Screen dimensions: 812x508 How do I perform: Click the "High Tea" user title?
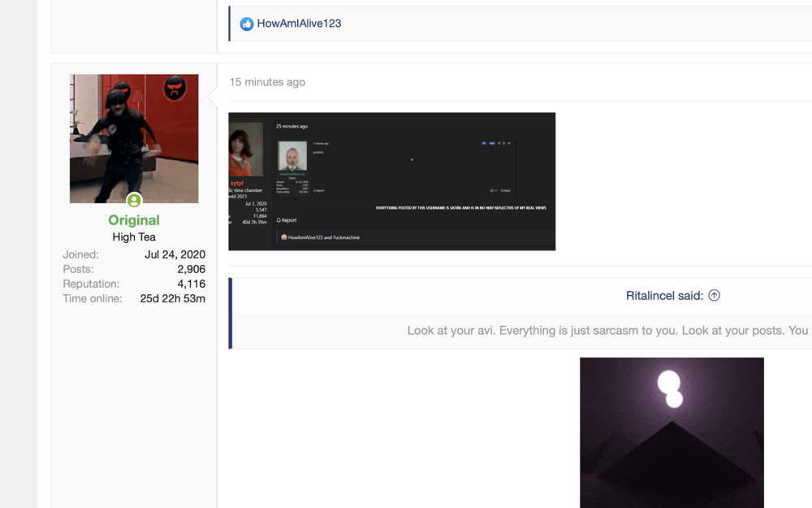coord(134,237)
